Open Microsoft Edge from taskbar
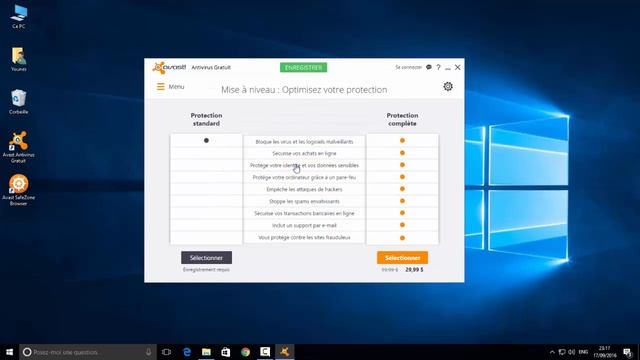This screenshot has height=360, width=640. pyautogui.click(x=187, y=352)
